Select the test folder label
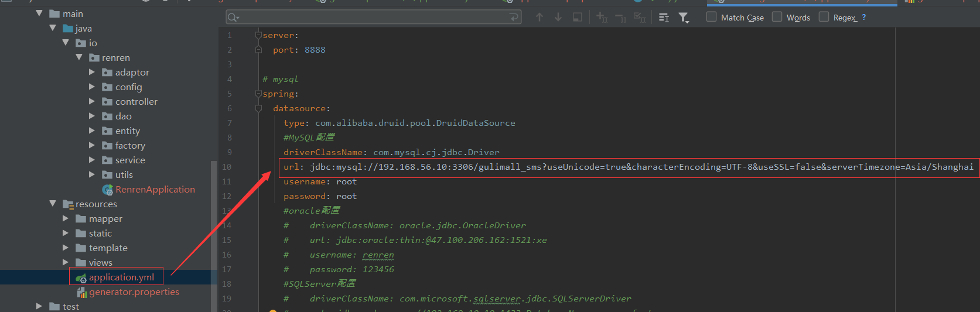Image resolution: width=980 pixels, height=312 pixels. point(71,306)
